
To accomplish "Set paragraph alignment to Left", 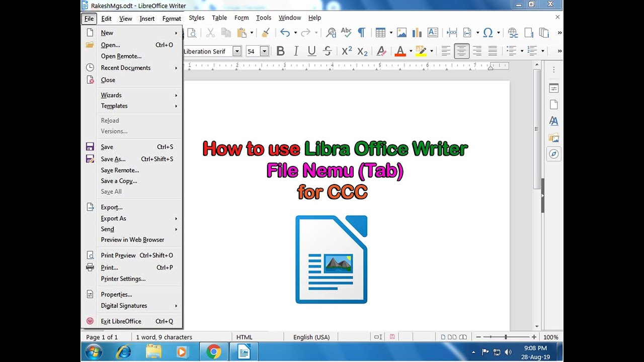I will [x=446, y=51].
